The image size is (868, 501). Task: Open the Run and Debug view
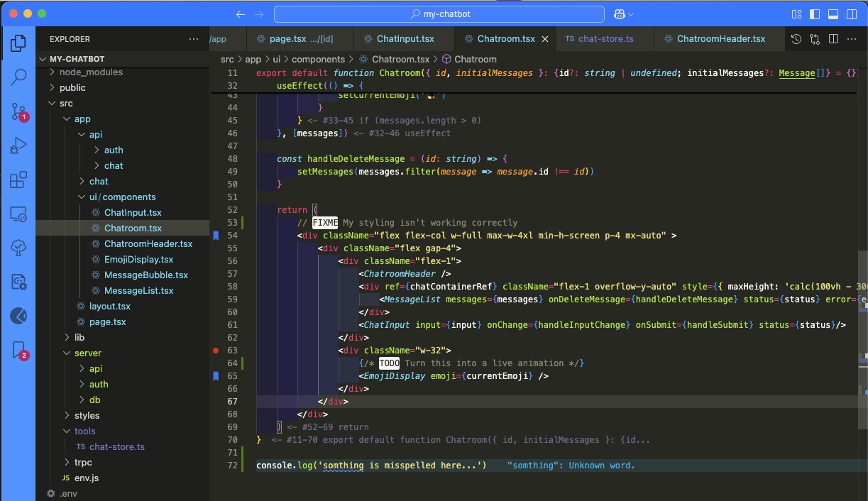pos(18,145)
